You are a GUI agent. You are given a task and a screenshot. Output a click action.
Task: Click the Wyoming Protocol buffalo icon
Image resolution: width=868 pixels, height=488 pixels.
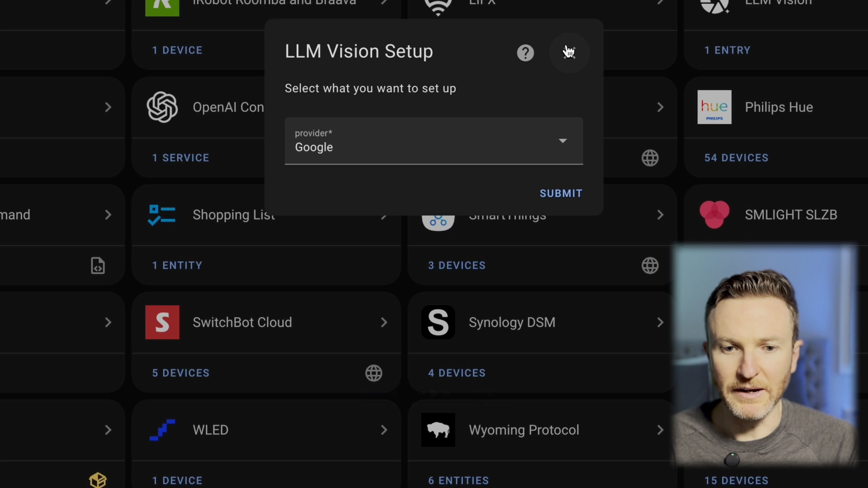(438, 430)
